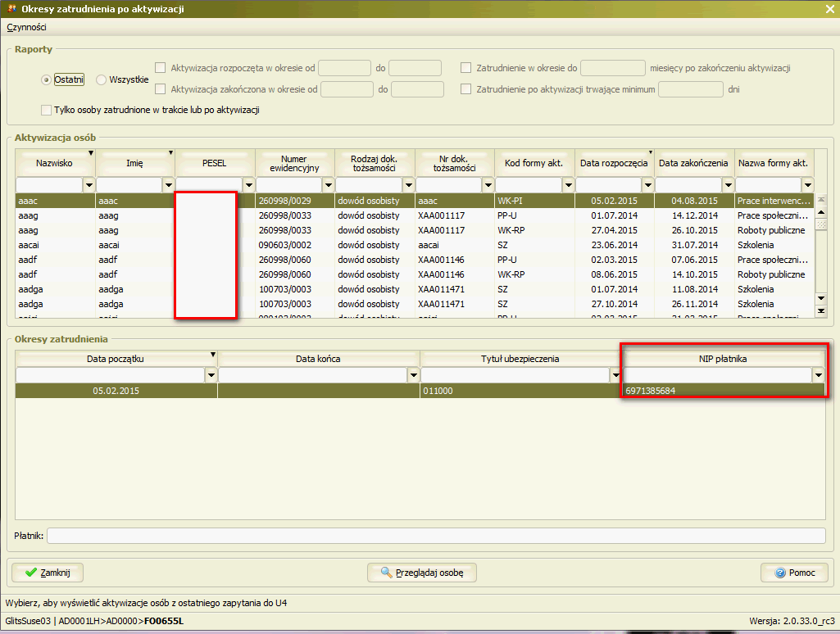Open Pomoc help button

tap(794, 573)
